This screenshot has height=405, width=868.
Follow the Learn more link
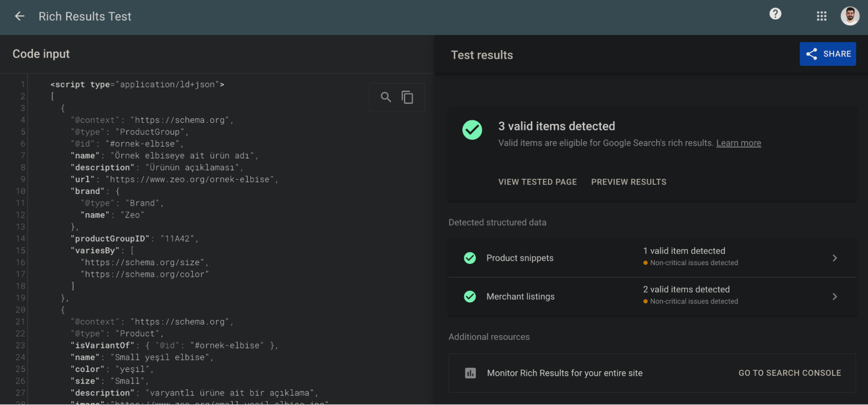click(739, 143)
